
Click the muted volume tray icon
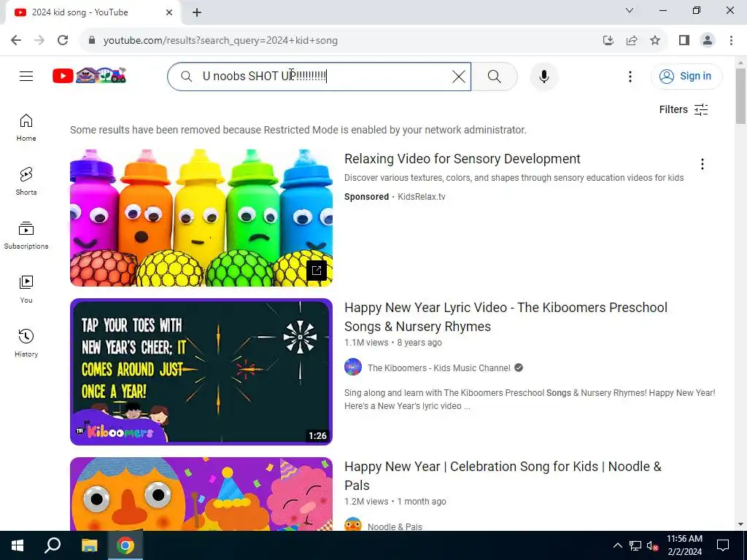652,545
